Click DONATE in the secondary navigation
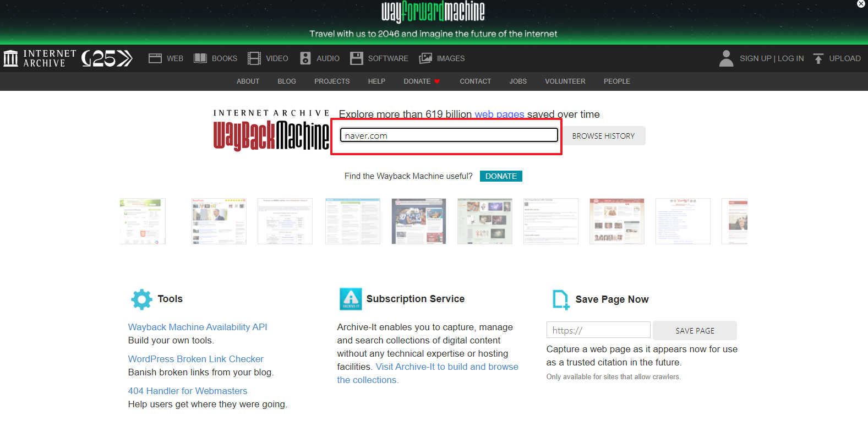This screenshot has width=868, height=426. point(417,81)
